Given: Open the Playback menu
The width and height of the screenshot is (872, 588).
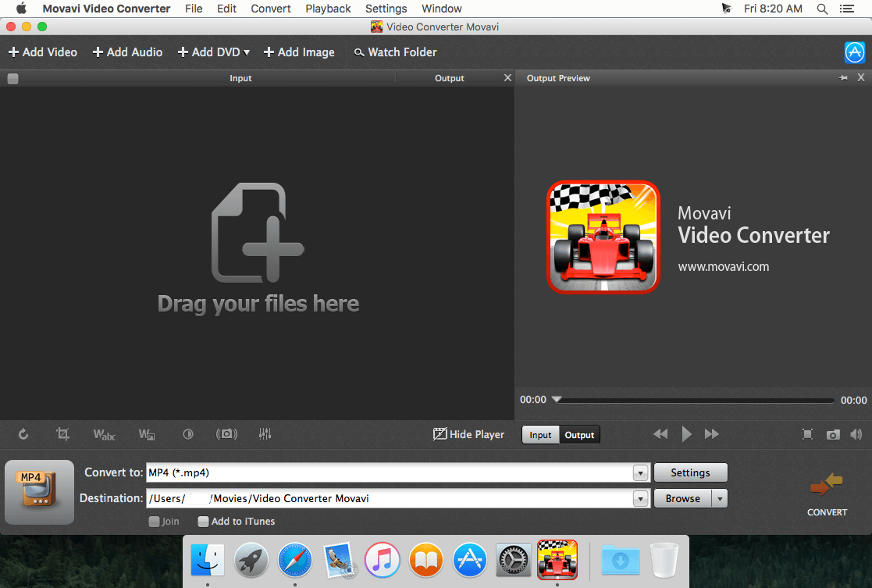Looking at the screenshot, I should 328,9.
